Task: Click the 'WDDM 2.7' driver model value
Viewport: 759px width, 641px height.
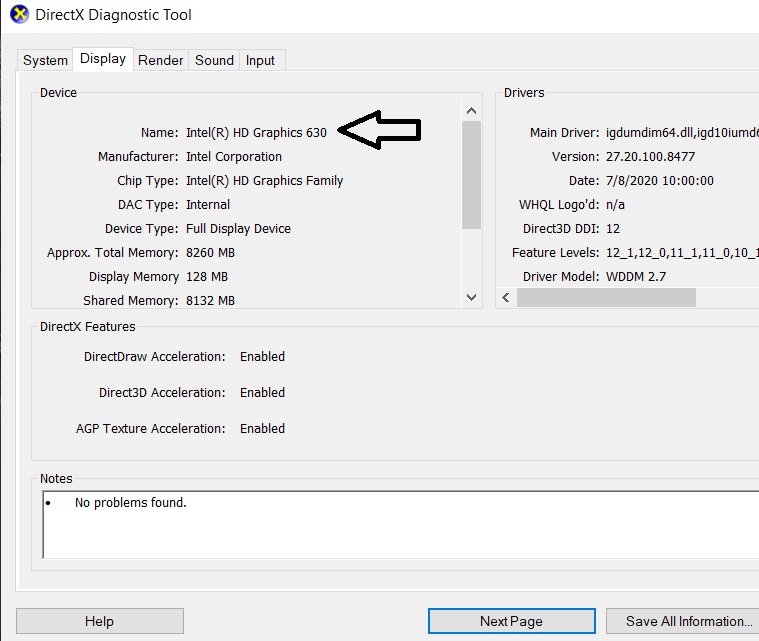Action: tap(636, 277)
